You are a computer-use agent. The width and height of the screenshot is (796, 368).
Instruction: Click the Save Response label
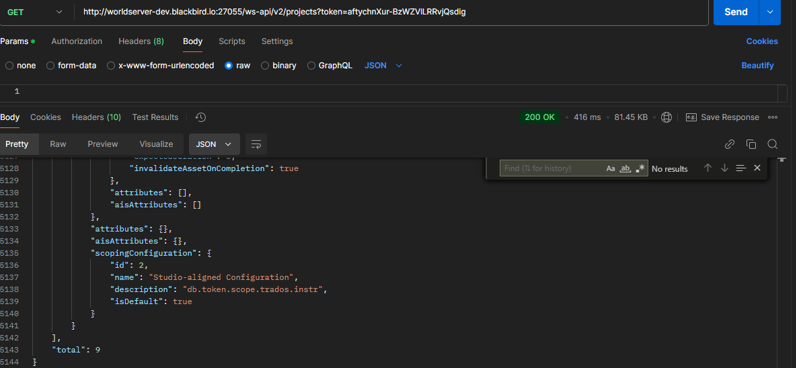pos(730,117)
